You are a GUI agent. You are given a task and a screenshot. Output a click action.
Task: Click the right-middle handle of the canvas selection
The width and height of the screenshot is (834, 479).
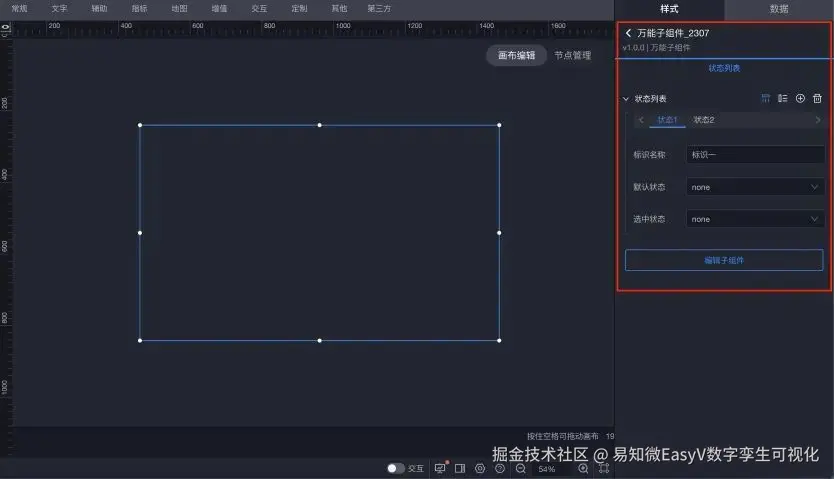[x=499, y=233]
